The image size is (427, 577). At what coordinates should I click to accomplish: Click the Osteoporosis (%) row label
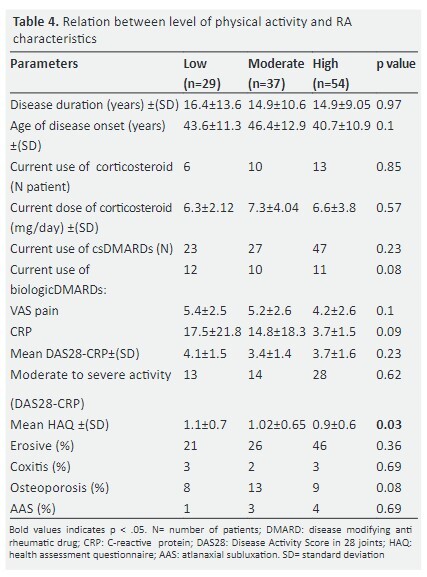point(59,488)
